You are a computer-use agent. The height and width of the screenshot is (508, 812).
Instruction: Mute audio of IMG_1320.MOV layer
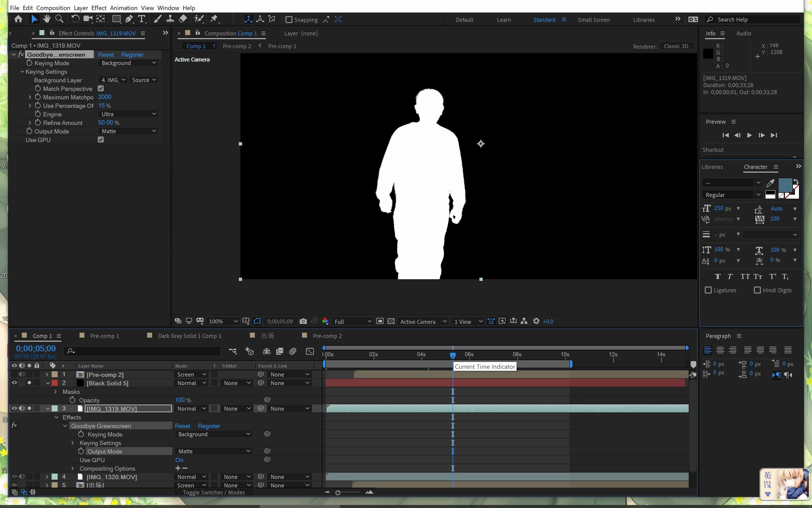click(x=22, y=477)
